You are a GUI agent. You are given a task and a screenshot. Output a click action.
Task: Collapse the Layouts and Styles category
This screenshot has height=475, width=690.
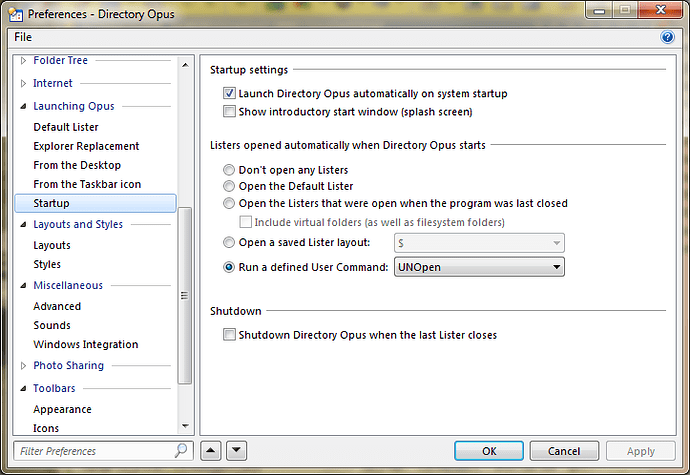[x=23, y=224]
